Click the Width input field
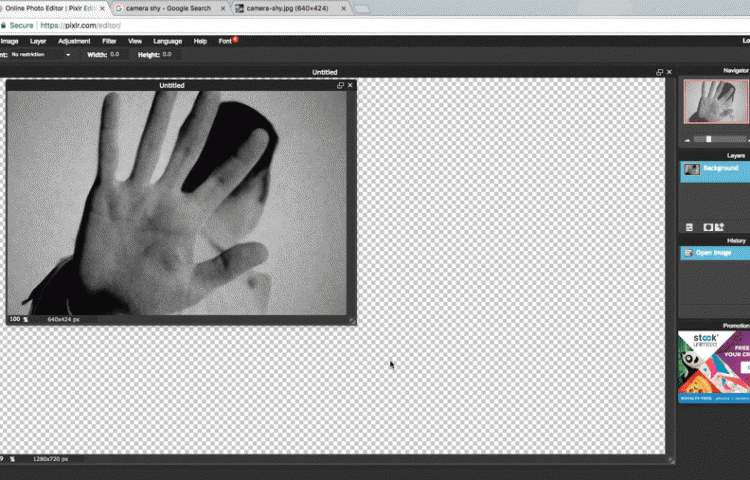This screenshot has height=480, width=750. click(118, 55)
